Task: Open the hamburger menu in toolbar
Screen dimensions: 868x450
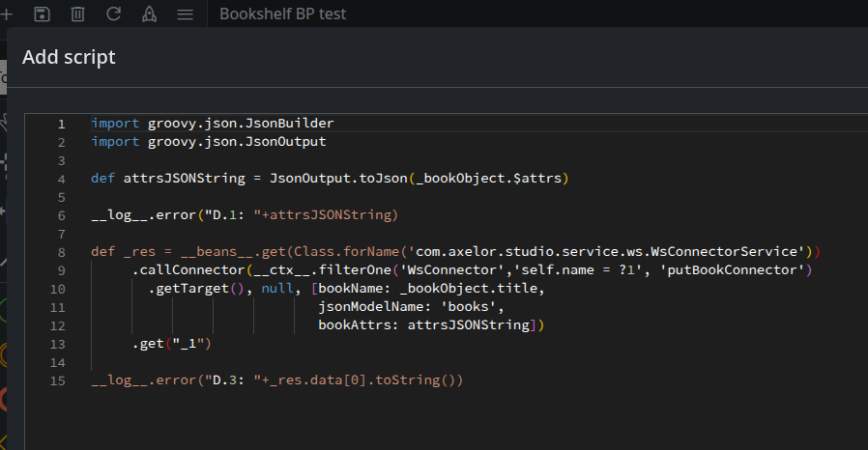Action: click(x=185, y=14)
